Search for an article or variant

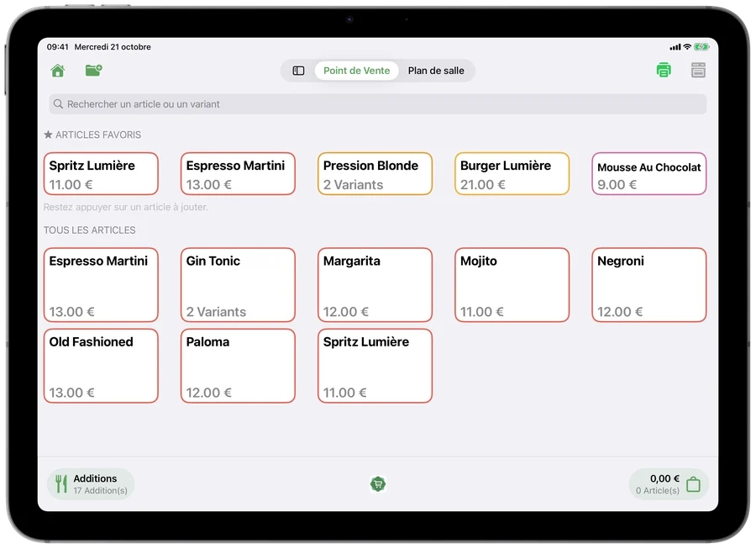click(377, 104)
